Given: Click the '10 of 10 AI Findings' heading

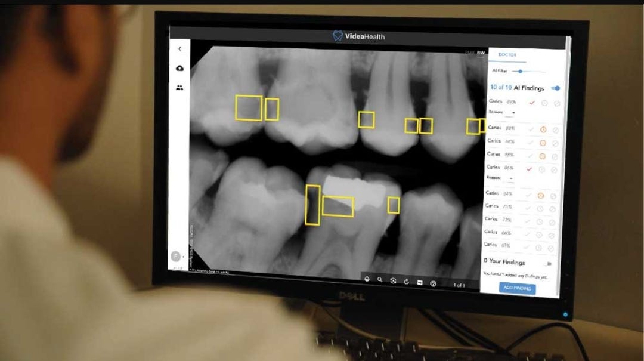Looking at the screenshot, I should click(517, 88).
